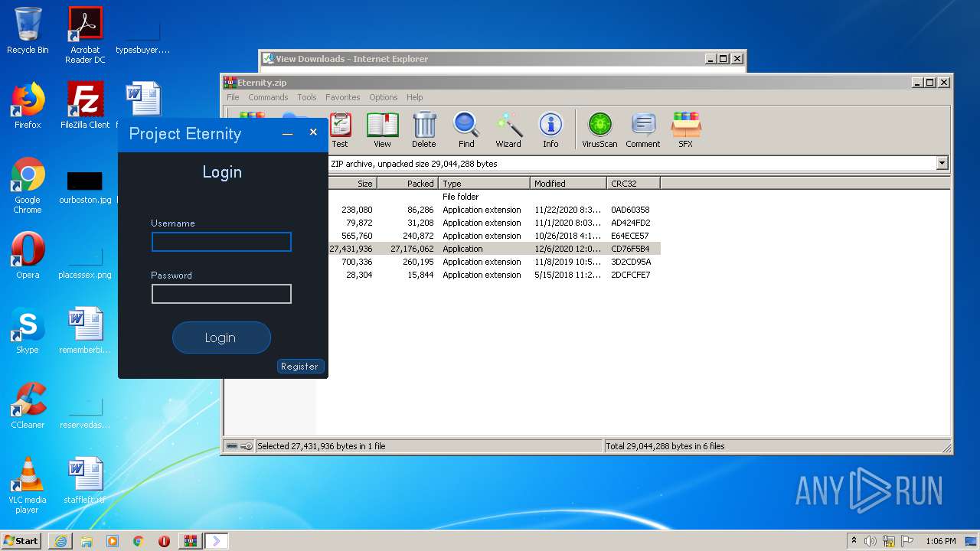Select the File folder row
The width and height of the screenshot is (980, 551).
[495, 197]
